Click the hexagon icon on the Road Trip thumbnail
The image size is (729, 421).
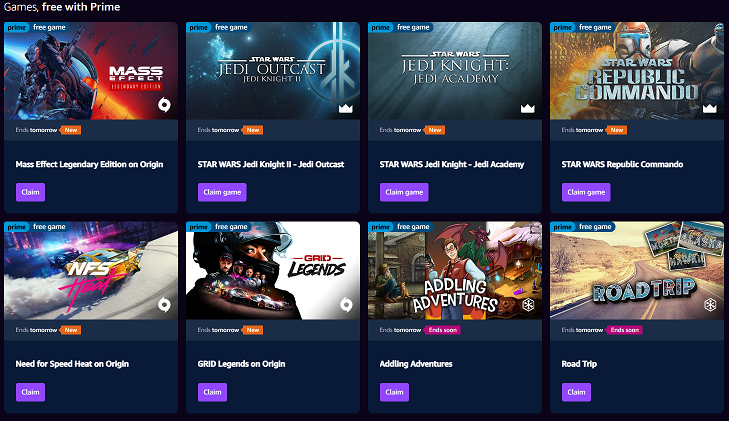(x=710, y=305)
